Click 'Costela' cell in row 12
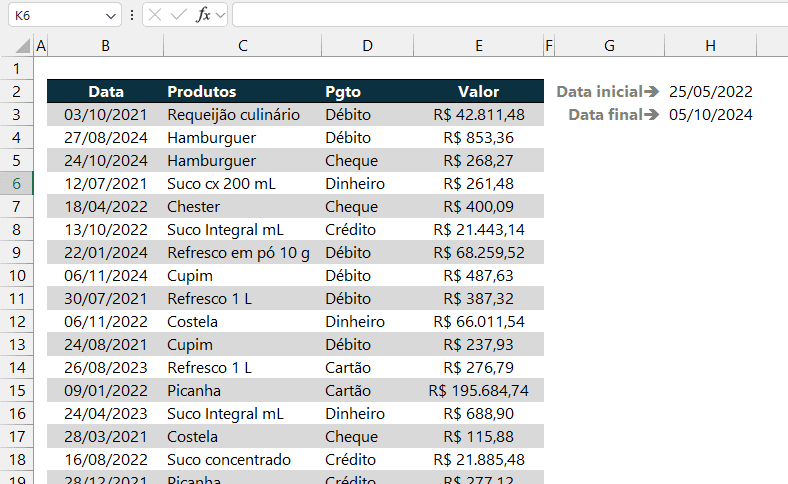Screen dimensions: 788x484 coord(243,322)
